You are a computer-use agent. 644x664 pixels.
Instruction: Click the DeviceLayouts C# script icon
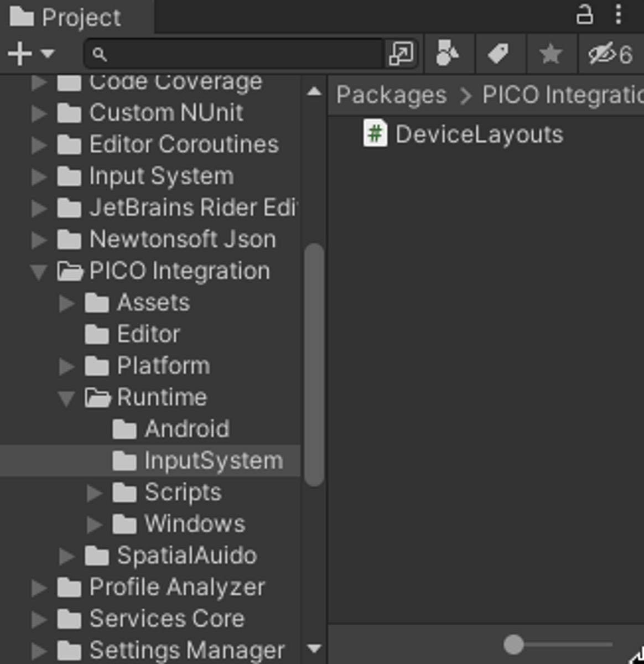375,134
